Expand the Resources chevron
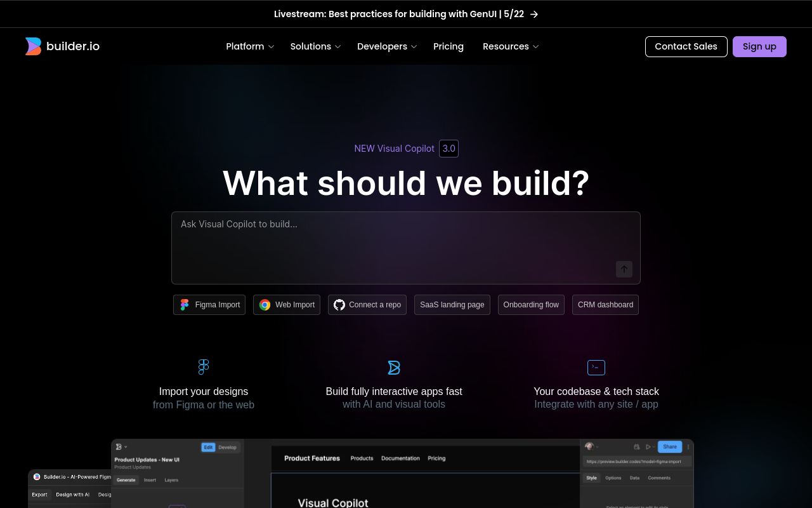Viewport: 812px width, 508px height. tap(535, 47)
